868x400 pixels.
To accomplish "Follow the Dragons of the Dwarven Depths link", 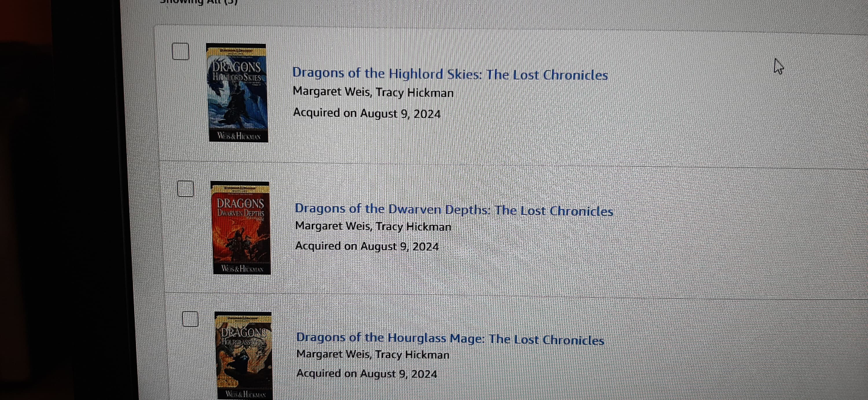I will (454, 210).
